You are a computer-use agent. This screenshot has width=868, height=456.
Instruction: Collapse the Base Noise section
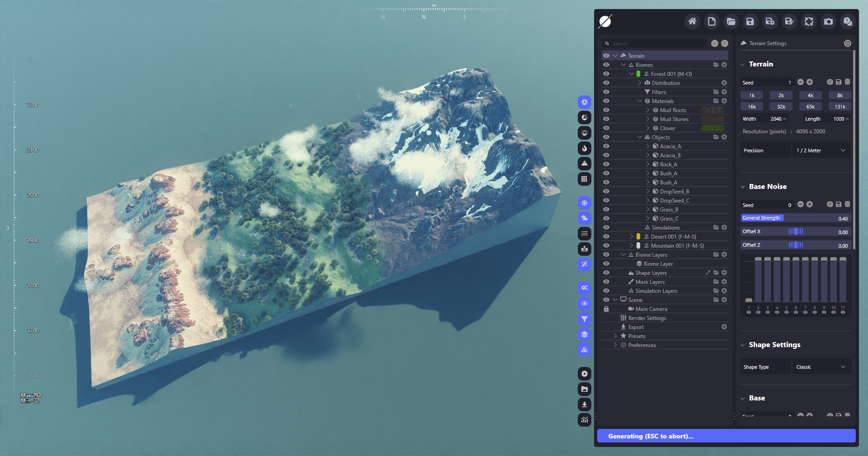click(743, 187)
